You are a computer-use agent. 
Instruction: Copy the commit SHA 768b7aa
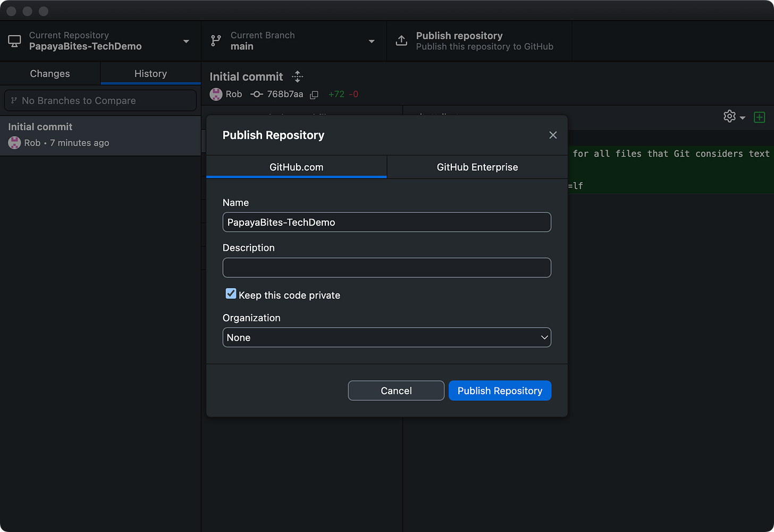click(314, 95)
